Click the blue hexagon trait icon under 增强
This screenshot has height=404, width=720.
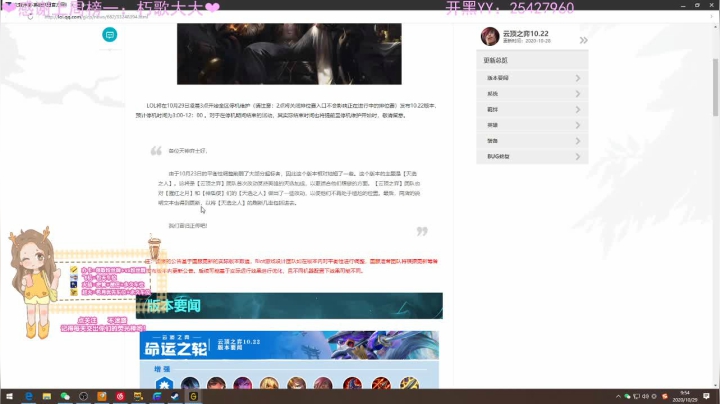tap(164, 384)
